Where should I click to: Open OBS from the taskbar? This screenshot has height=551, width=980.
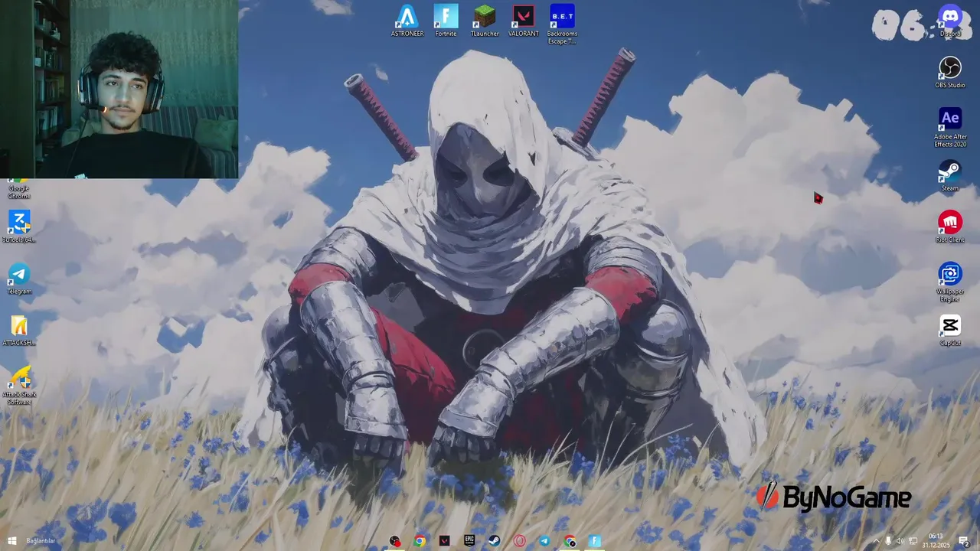click(395, 541)
